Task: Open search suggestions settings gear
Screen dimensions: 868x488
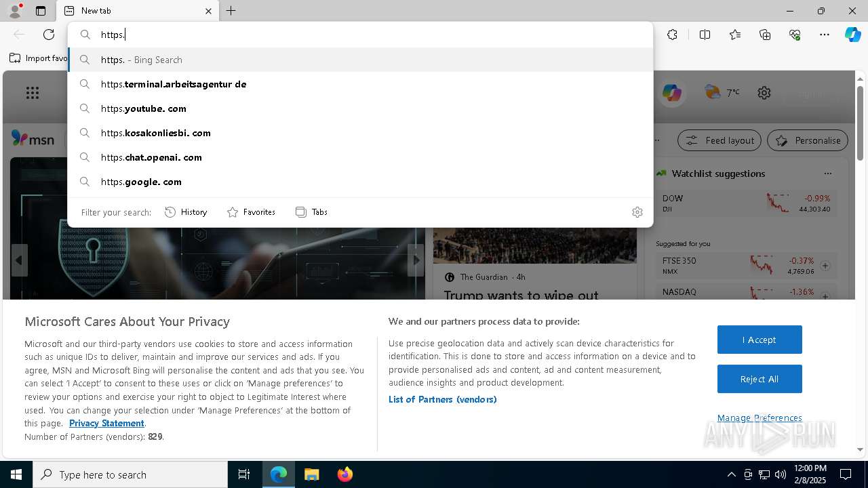Action: pyautogui.click(x=637, y=212)
